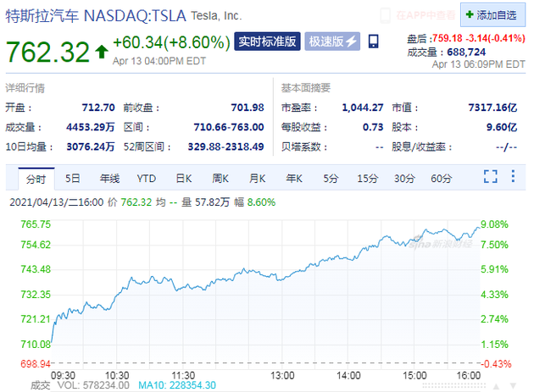Click the 698.94 baseline price label
This screenshot has width=534, height=392.
coord(36,364)
